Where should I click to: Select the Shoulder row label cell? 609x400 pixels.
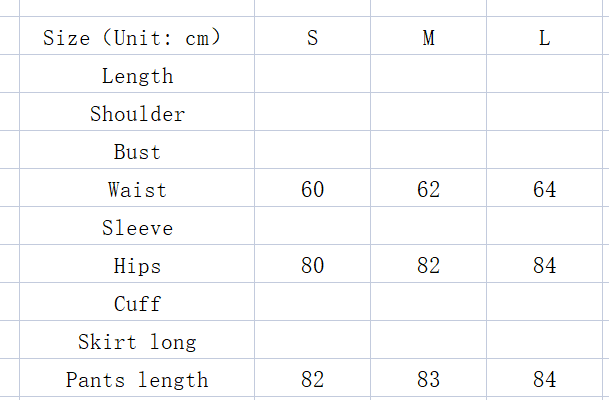click(x=137, y=114)
